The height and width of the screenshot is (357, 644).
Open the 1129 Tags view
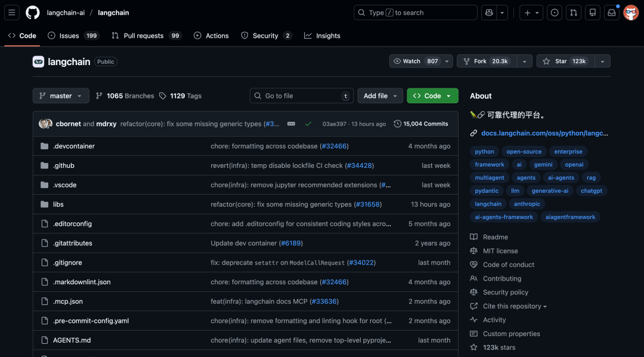[x=185, y=96]
